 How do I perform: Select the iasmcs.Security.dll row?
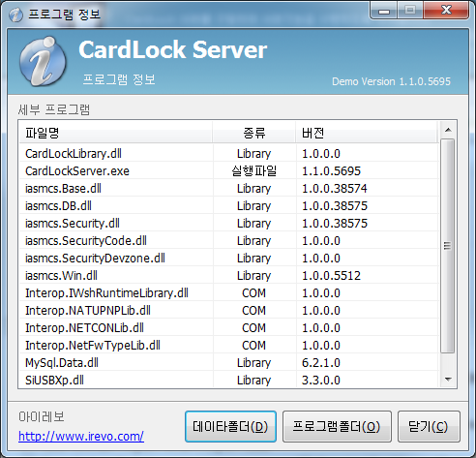tap(228, 223)
